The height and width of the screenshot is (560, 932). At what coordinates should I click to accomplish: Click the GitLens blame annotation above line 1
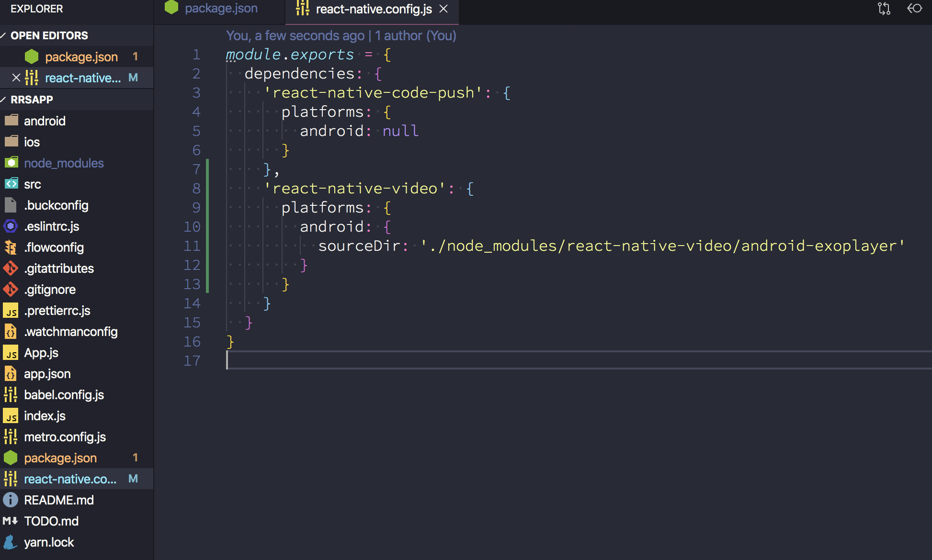click(x=341, y=35)
